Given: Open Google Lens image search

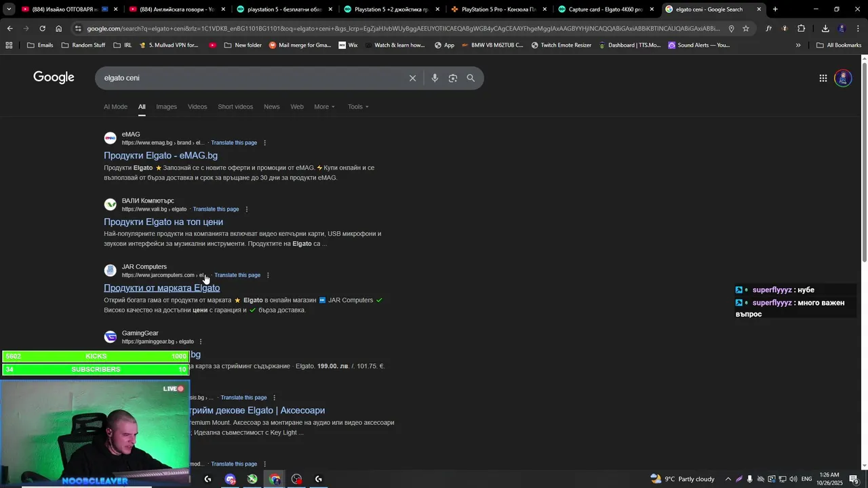Looking at the screenshot, I should (453, 78).
